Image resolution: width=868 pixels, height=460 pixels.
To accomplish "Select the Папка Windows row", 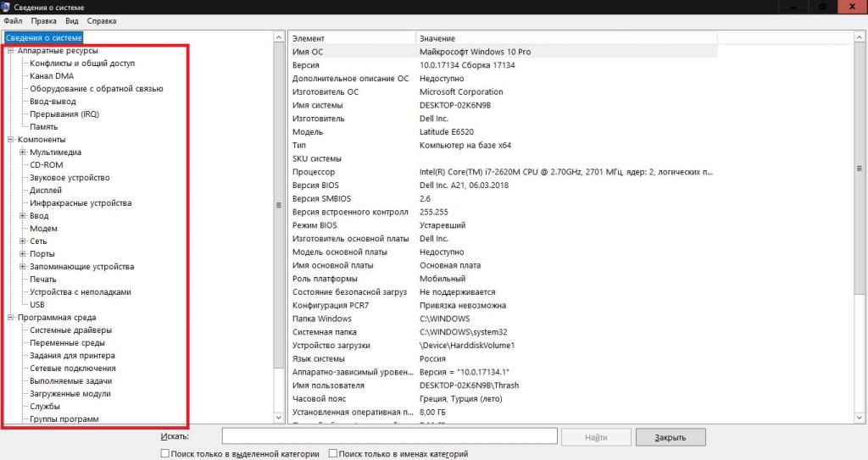I will pos(504,319).
